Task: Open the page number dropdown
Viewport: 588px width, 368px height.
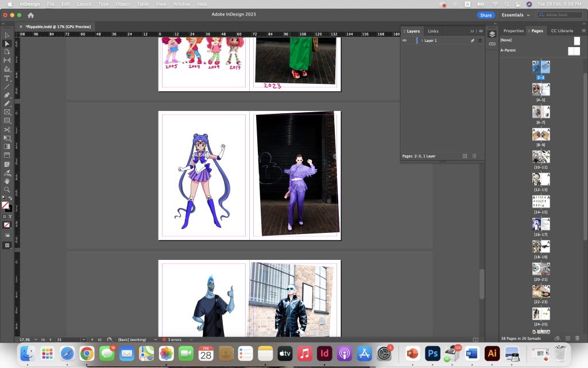Action: coord(84,339)
